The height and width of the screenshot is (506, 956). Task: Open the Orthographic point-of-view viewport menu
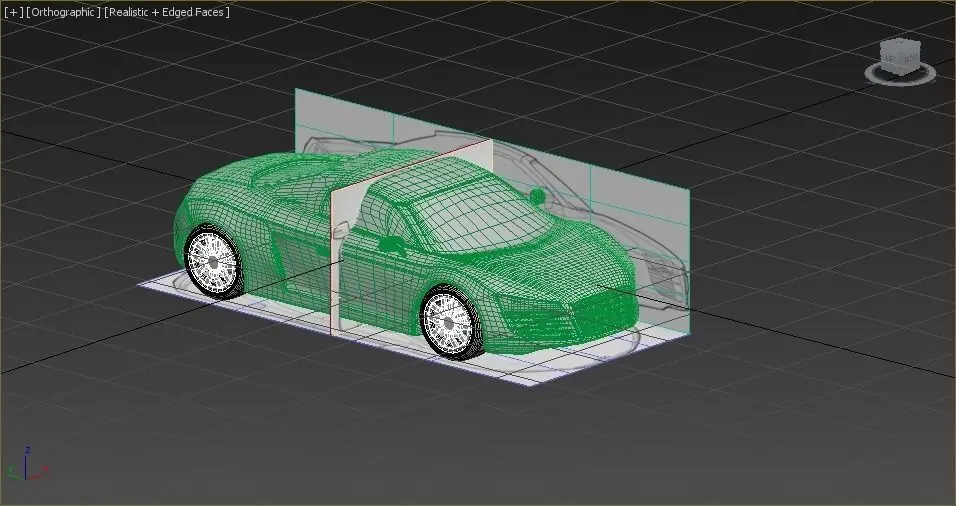[63, 12]
